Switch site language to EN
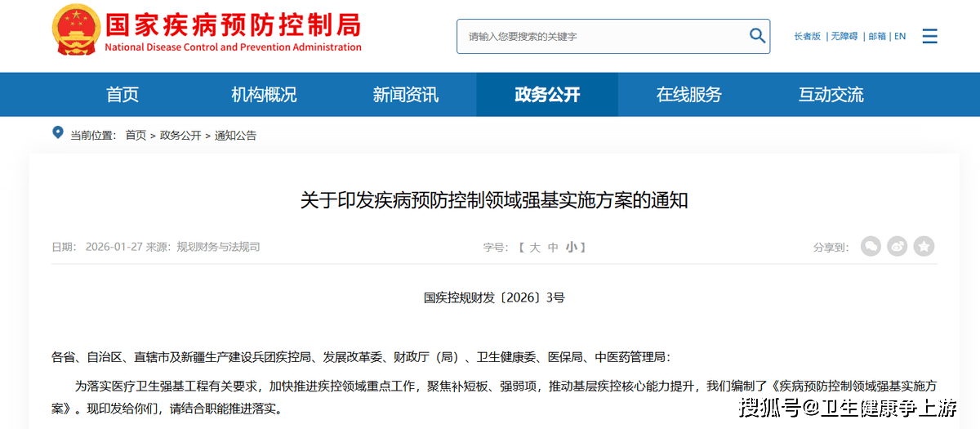The height and width of the screenshot is (429, 980). click(900, 37)
